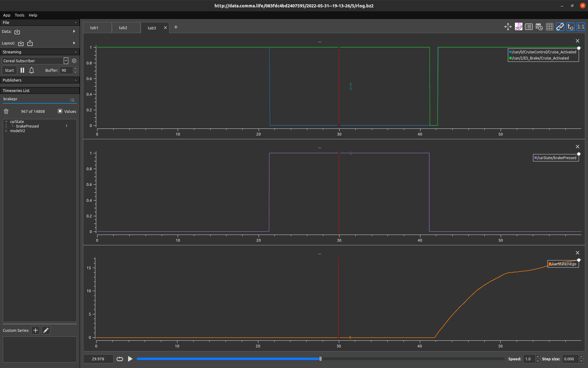
Task: Click the load layout icon
Action: tap(21, 43)
